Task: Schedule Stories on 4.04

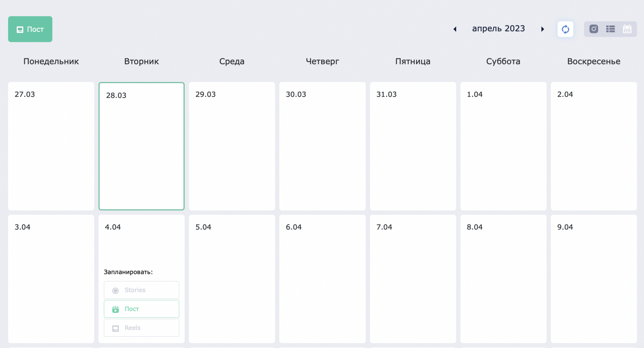Action: [141, 290]
